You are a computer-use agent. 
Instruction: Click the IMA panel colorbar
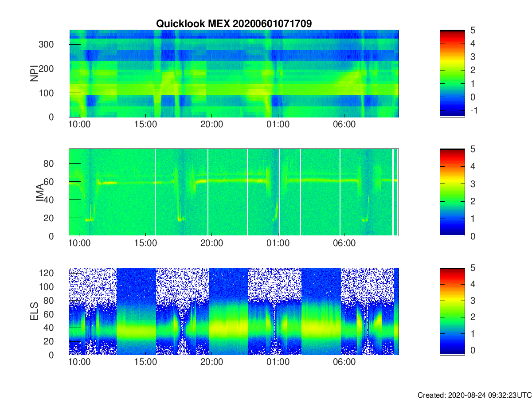(x=452, y=192)
